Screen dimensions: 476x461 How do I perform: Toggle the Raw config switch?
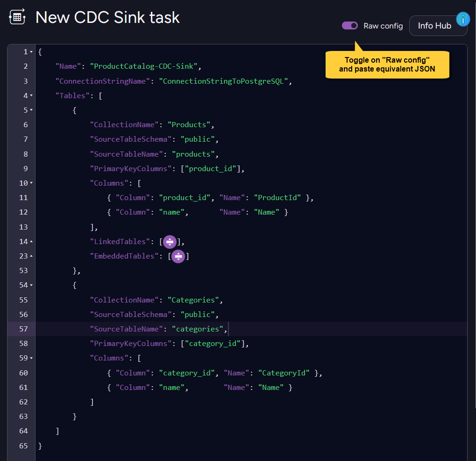pyautogui.click(x=350, y=26)
